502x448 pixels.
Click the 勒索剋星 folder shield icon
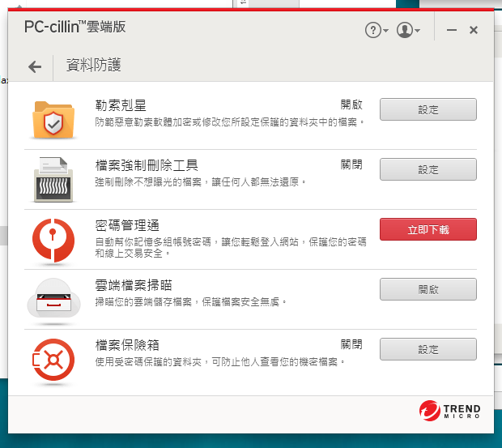pyautogui.click(x=53, y=120)
